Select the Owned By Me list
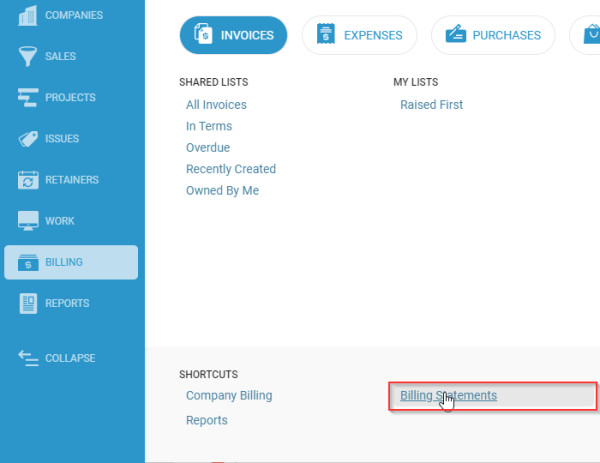 click(222, 191)
